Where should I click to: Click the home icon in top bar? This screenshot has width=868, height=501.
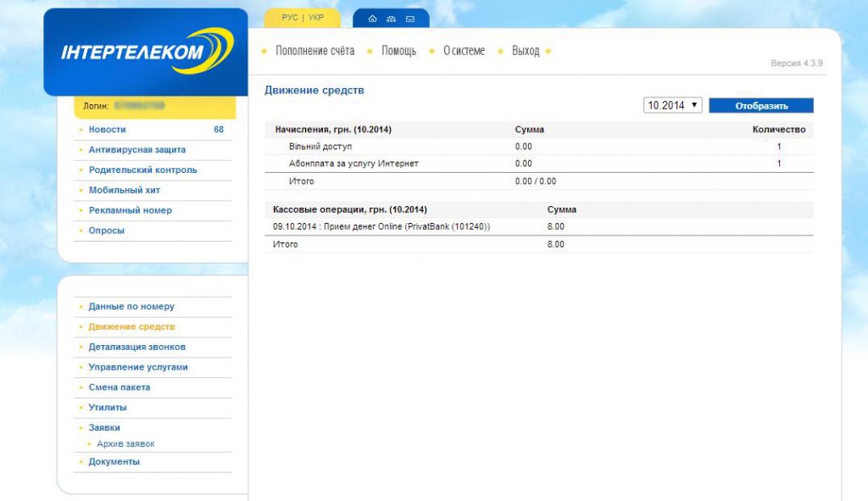click(372, 19)
